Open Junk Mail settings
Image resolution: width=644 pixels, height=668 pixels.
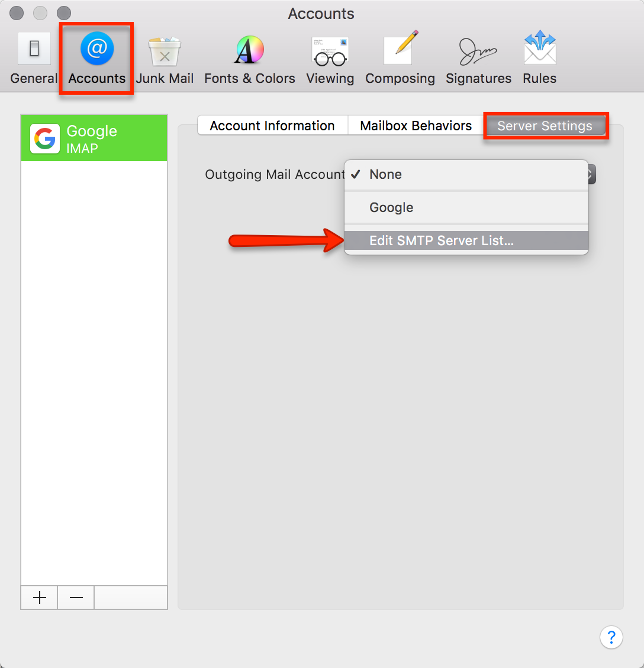(x=164, y=56)
